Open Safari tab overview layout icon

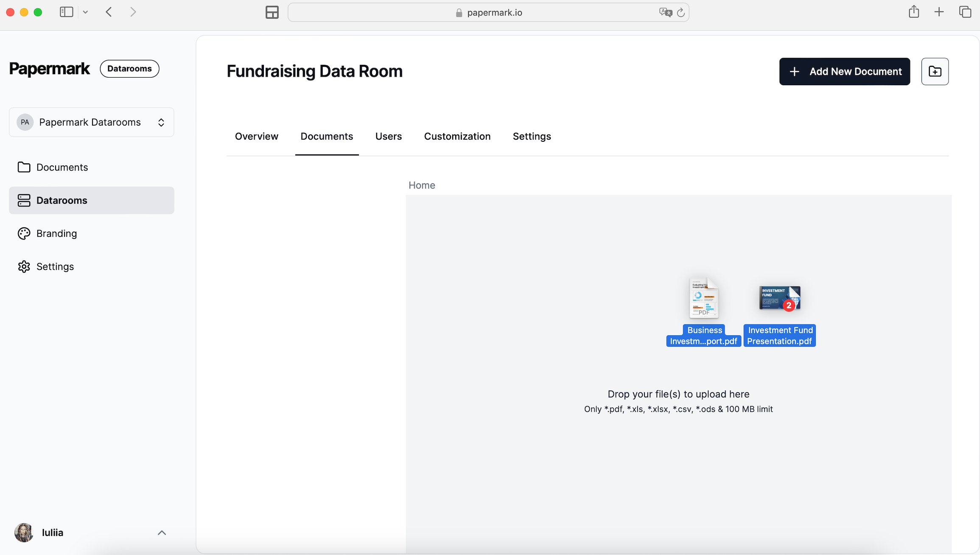point(272,12)
